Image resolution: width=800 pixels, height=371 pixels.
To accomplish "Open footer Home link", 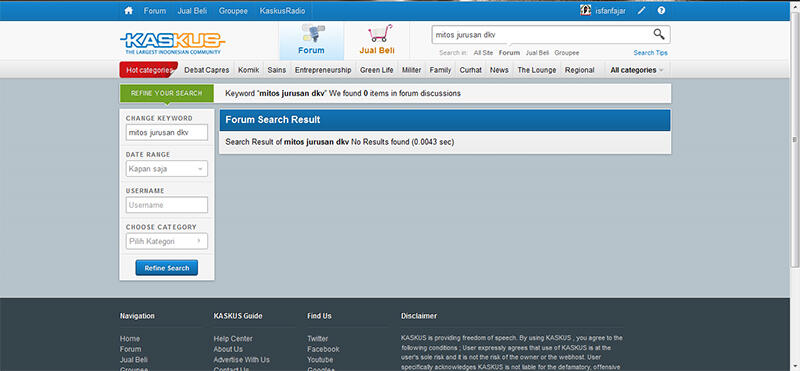I will pyautogui.click(x=130, y=338).
